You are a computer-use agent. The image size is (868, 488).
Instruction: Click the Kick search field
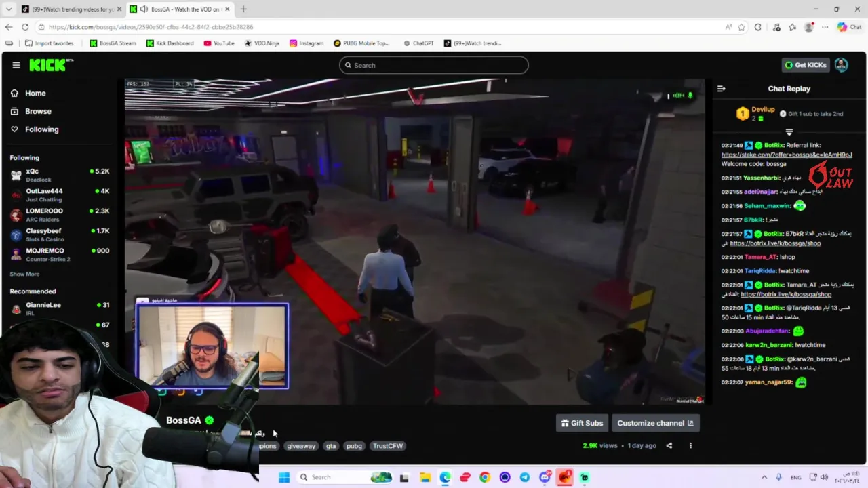[x=433, y=65]
